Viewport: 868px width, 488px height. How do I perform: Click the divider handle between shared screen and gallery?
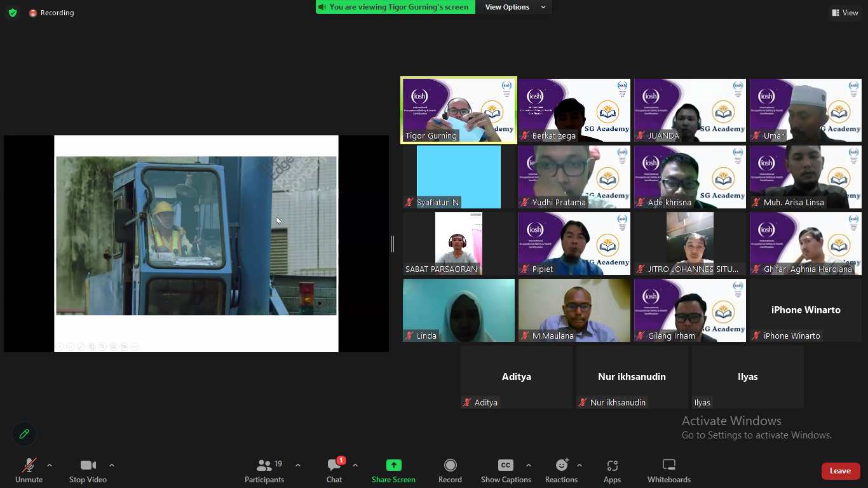393,243
